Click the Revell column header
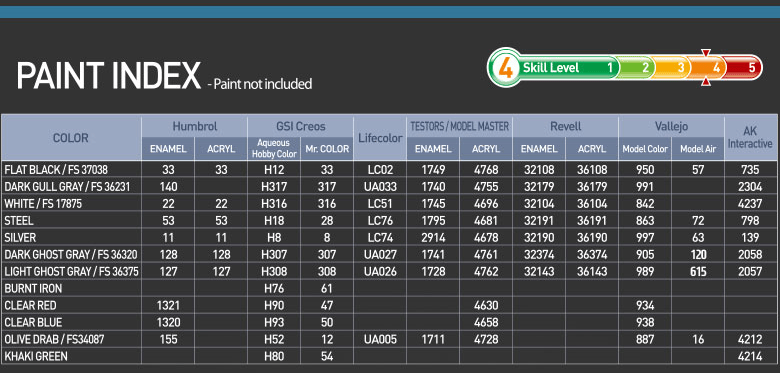 pyautogui.click(x=565, y=127)
